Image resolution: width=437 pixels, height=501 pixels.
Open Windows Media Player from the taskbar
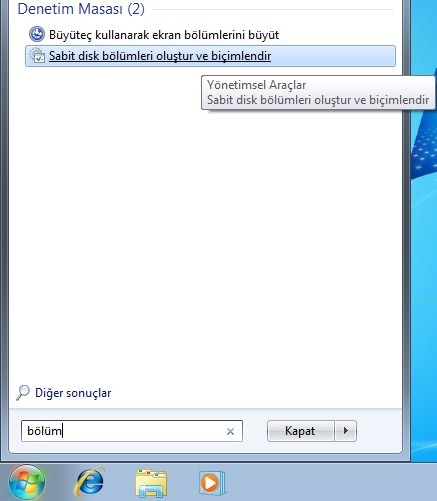click(x=212, y=482)
